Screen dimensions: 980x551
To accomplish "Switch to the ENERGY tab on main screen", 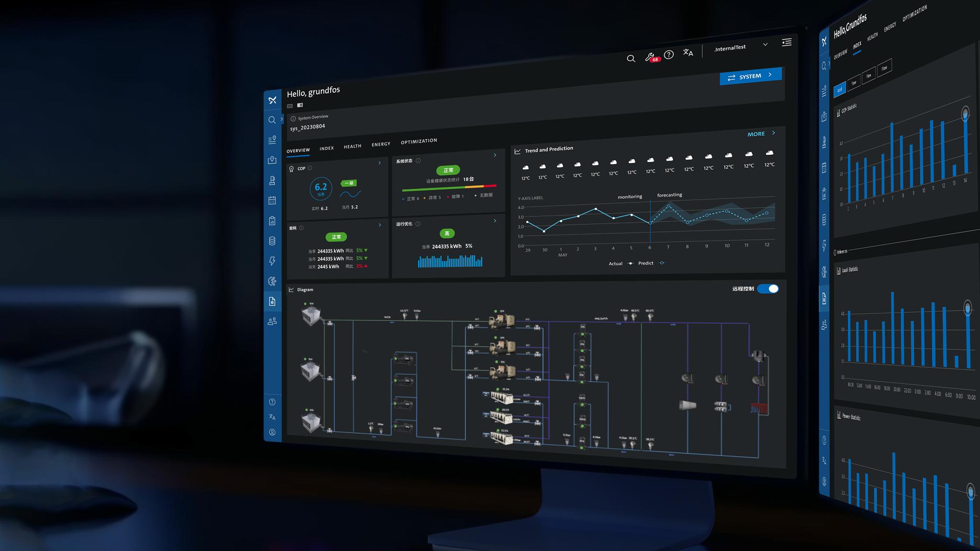I will pyautogui.click(x=381, y=144).
